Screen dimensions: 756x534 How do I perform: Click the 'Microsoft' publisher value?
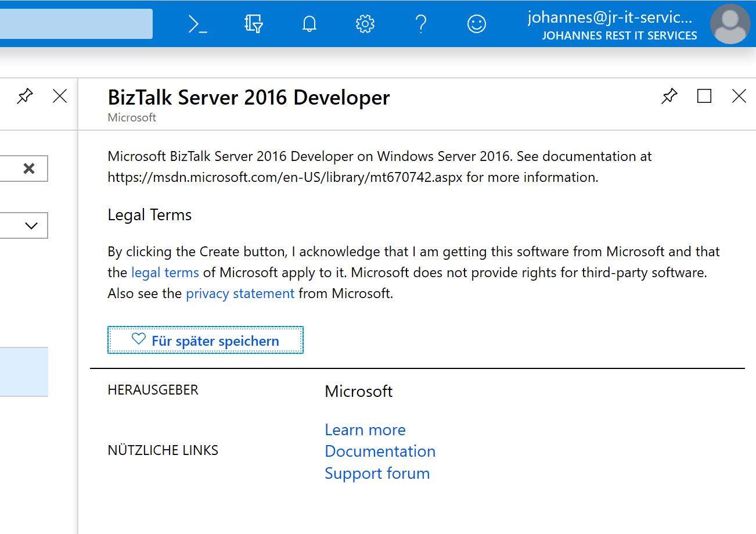pyautogui.click(x=359, y=392)
